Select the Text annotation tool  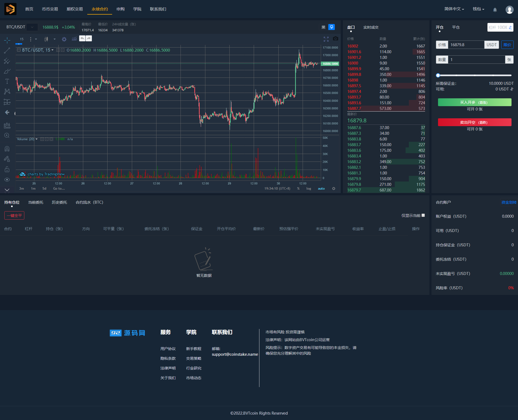click(x=7, y=81)
